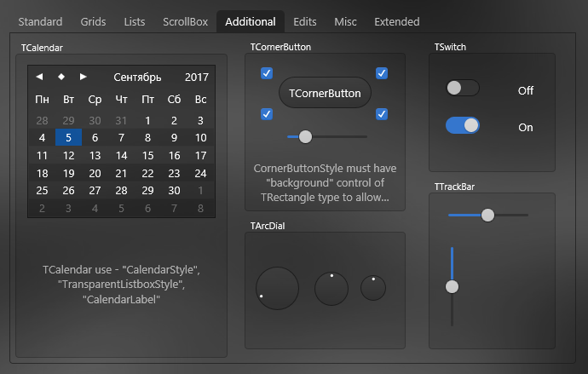Go to previous month in calendar

point(39,77)
